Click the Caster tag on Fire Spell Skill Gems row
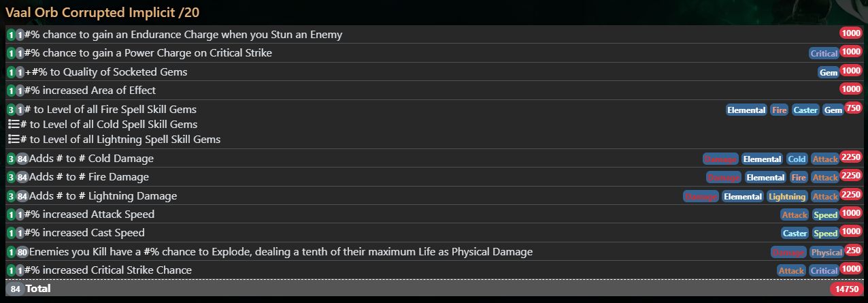The height and width of the screenshot is (303, 868). (805, 110)
